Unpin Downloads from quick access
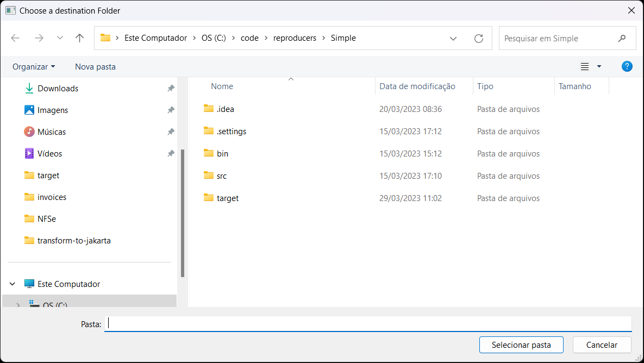The image size is (644, 363). tap(171, 88)
